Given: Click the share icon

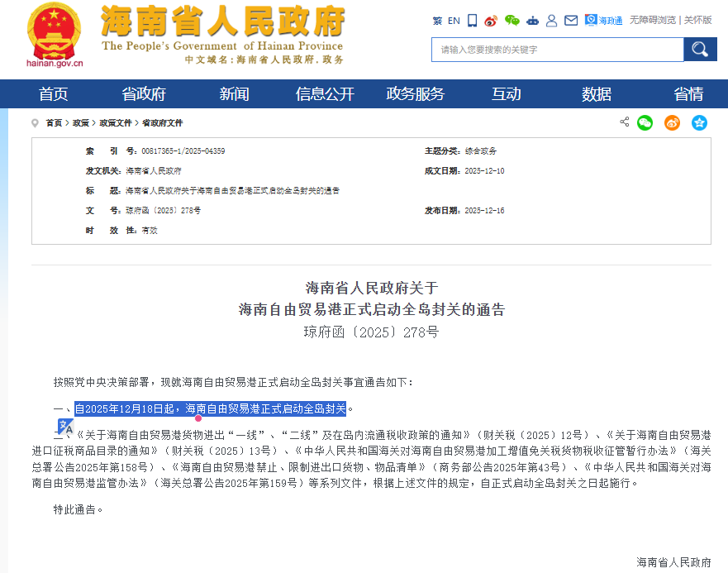Looking at the screenshot, I should [x=625, y=122].
